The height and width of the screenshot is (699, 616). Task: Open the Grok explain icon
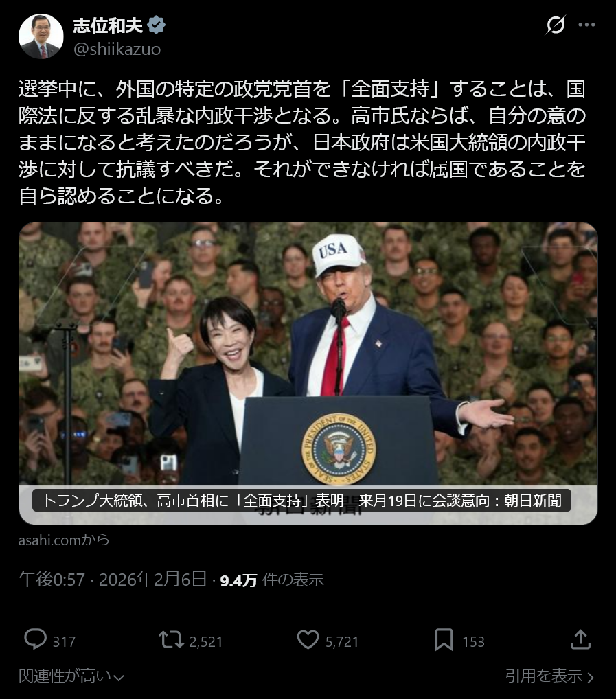coord(556,25)
